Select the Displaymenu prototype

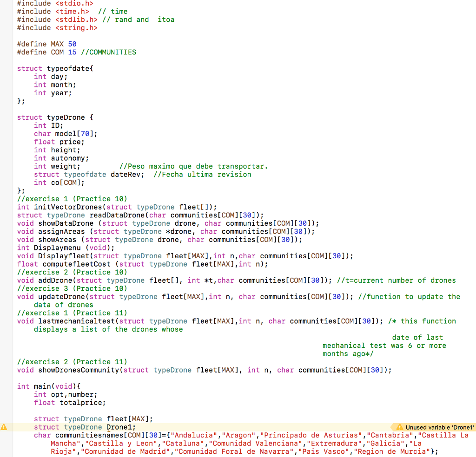60,248
